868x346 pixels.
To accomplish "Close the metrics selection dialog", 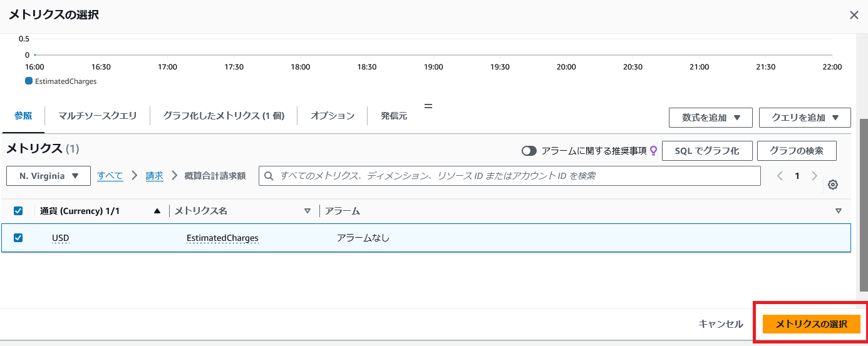I will click(x=854, y=15).
